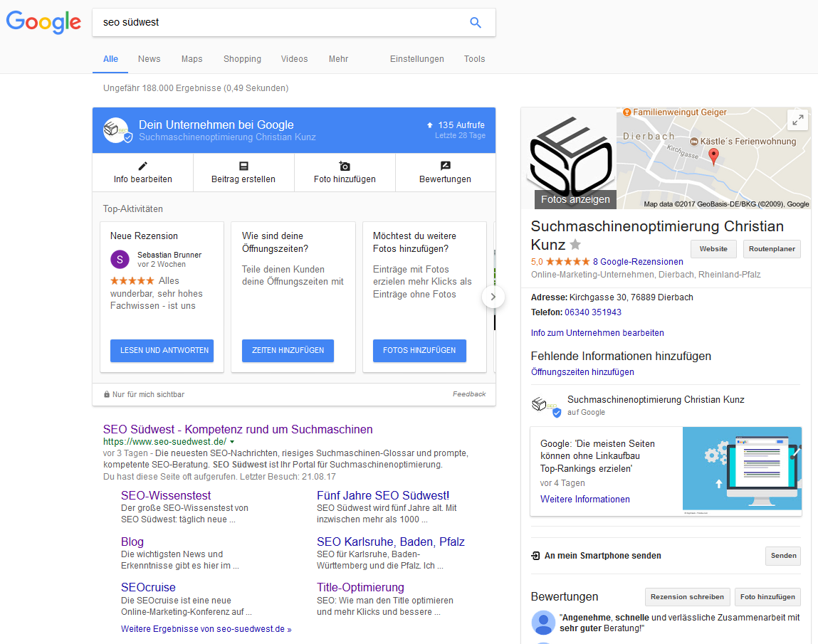Click the Website button
Screen dimensions: 818x644
tap(713, 249)
